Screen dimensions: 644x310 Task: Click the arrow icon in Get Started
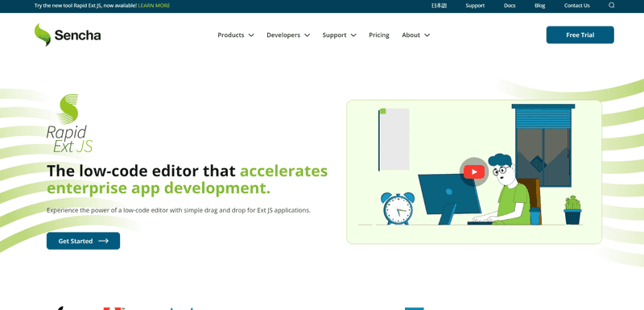click(x=104, y=241)
